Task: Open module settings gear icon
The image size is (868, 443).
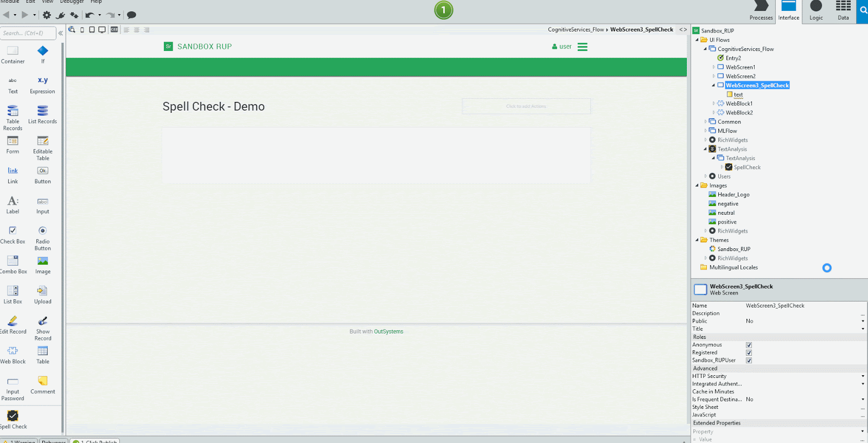Action: coord(47,15)
